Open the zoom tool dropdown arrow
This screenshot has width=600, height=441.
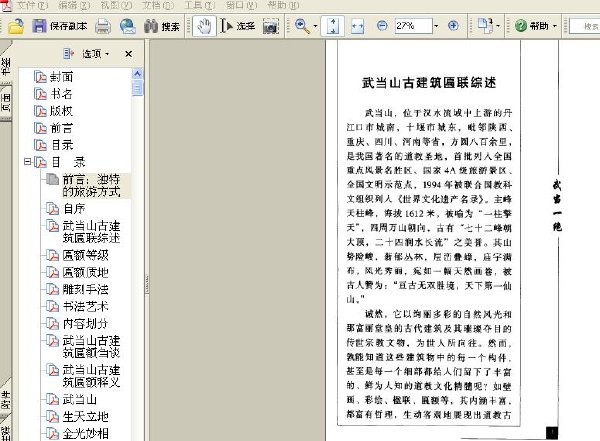point(316,26)
